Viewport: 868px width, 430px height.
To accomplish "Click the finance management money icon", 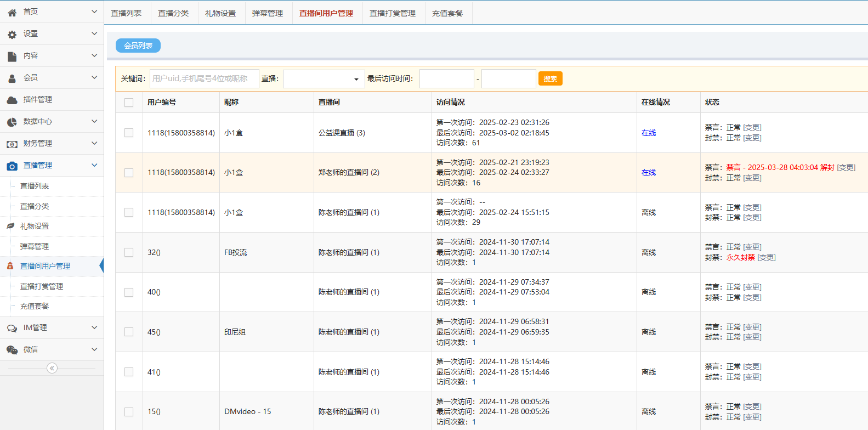I will tap(12, 144).
